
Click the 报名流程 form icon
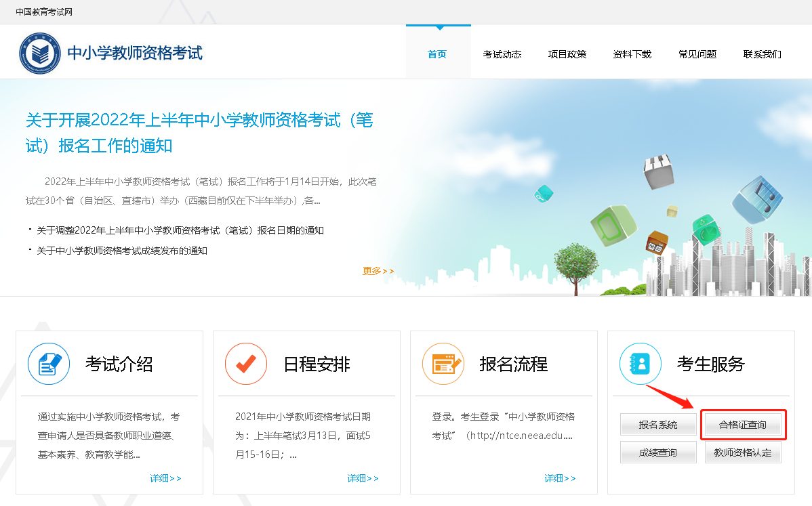pos(443,364)
